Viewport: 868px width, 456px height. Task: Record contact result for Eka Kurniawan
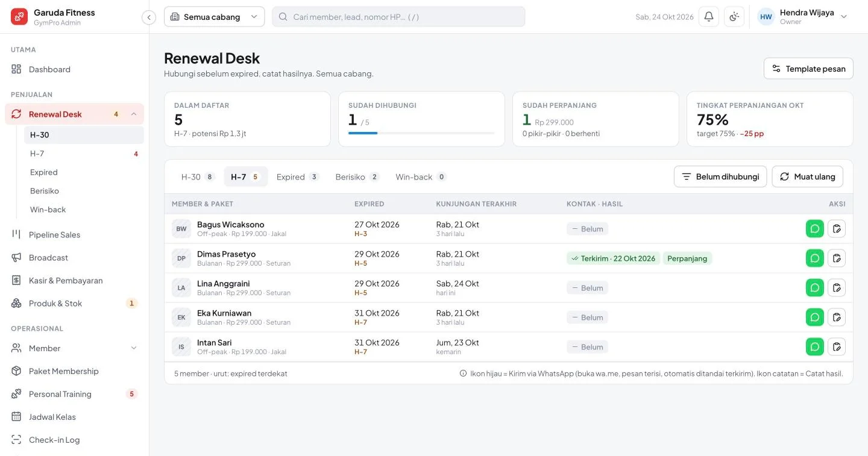837,317
